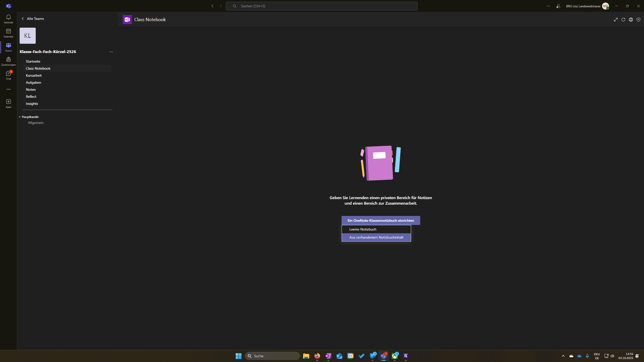Click the Teams logo in title bar
Viewport: 644px width, 362px height.
[x=8, y=6]
